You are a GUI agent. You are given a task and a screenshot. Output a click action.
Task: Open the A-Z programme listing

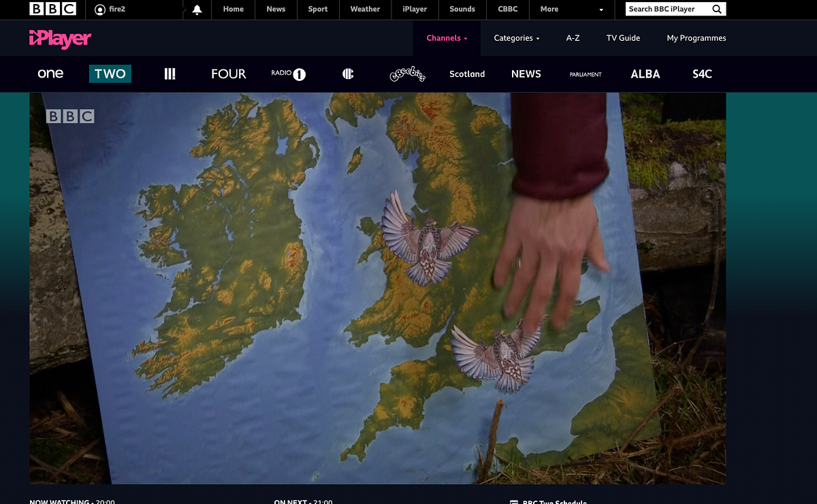[x=573, y=39]
